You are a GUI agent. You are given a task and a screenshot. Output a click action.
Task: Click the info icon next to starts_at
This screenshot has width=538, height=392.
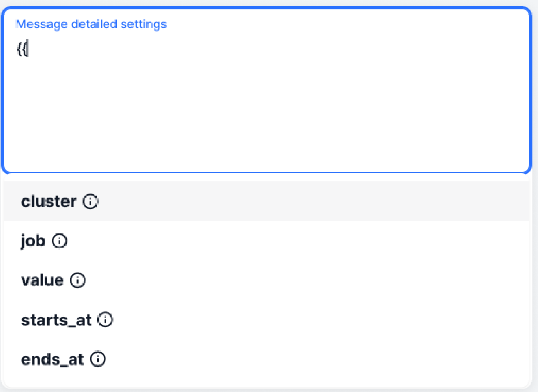point(105,320)
